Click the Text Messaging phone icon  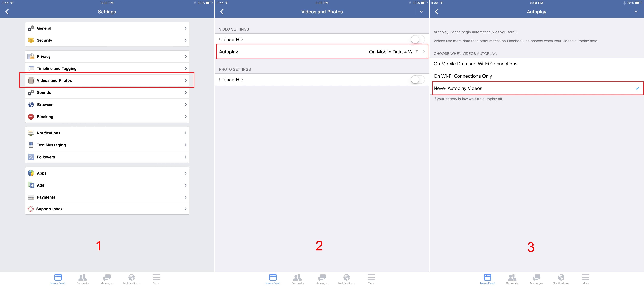point(31,145)
